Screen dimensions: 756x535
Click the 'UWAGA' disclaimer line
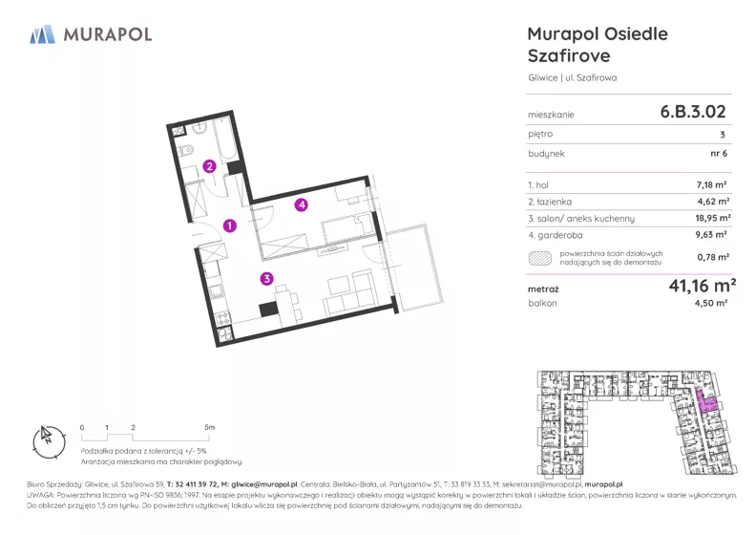[382, 495]
